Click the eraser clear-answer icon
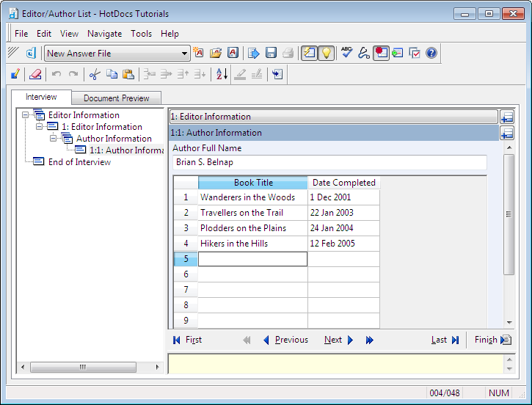The height and width of the screenshot is (405, 532). pyautogui.click(x=35, y=74)
